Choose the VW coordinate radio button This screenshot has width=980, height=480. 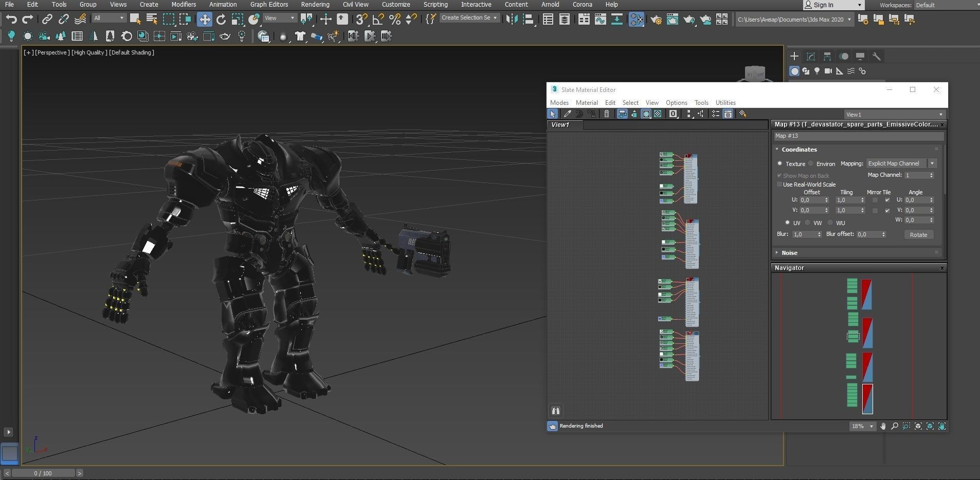(808, 223)
